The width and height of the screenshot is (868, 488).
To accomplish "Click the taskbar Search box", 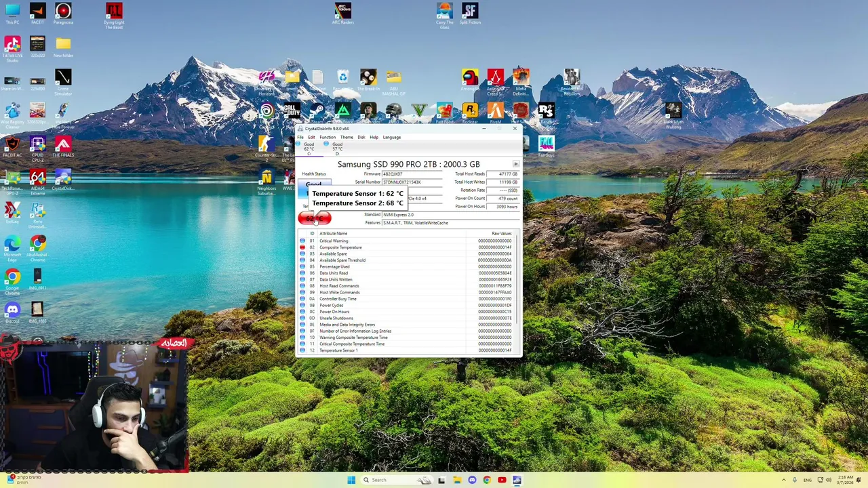I will pyautogui.click(x=397, y=480).
